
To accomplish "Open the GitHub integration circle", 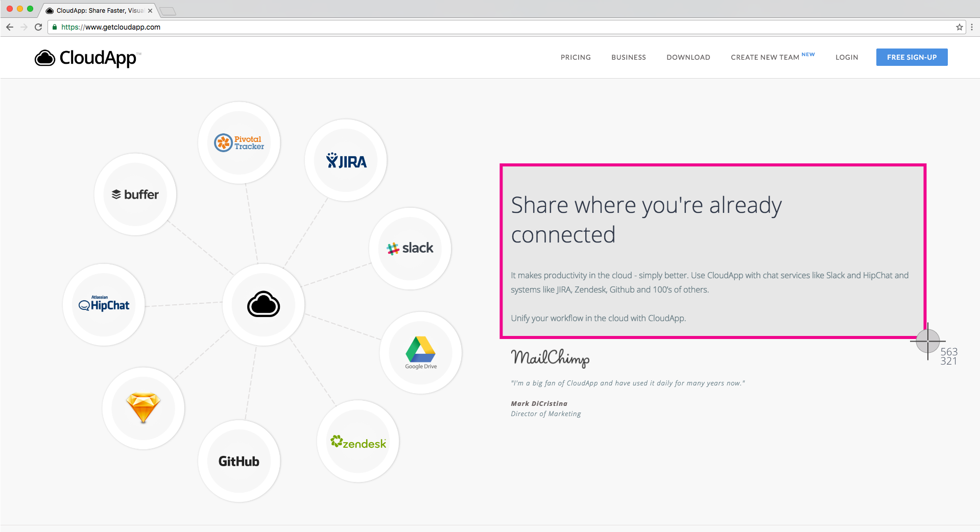I will 239,461.
